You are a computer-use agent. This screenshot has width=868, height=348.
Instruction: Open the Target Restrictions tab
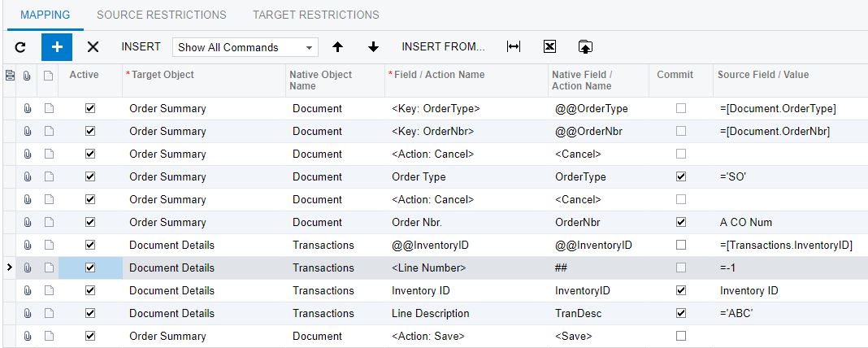(x=315, y=15)
